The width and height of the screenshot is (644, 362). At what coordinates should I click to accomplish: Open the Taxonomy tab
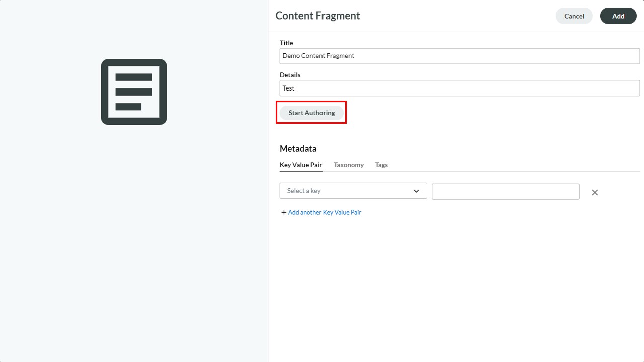[349, 165]
